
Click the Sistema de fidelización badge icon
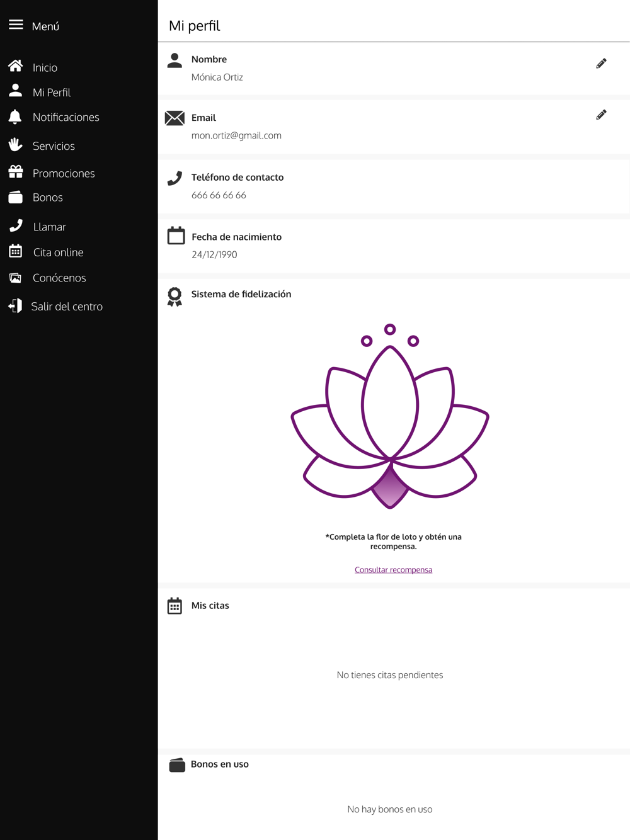click(175, 297)
